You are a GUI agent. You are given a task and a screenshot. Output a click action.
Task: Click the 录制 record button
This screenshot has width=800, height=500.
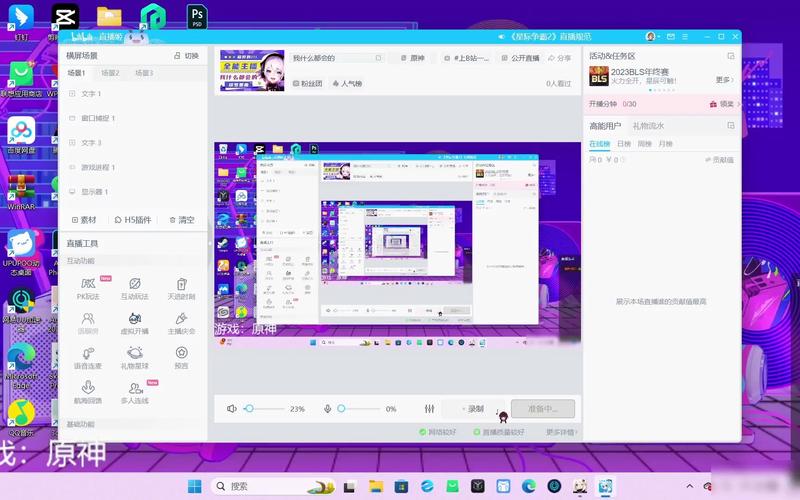[473, 409]
